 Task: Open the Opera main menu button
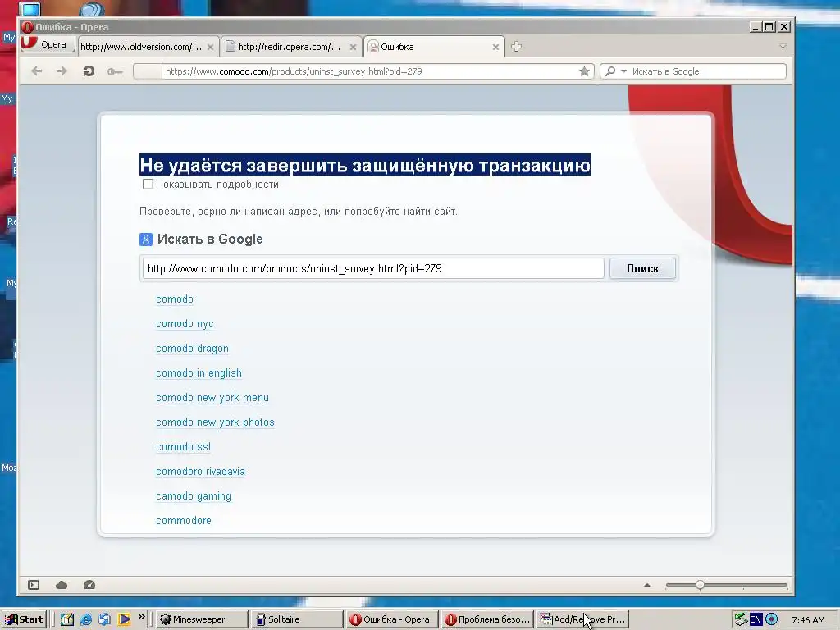point(47,44)
